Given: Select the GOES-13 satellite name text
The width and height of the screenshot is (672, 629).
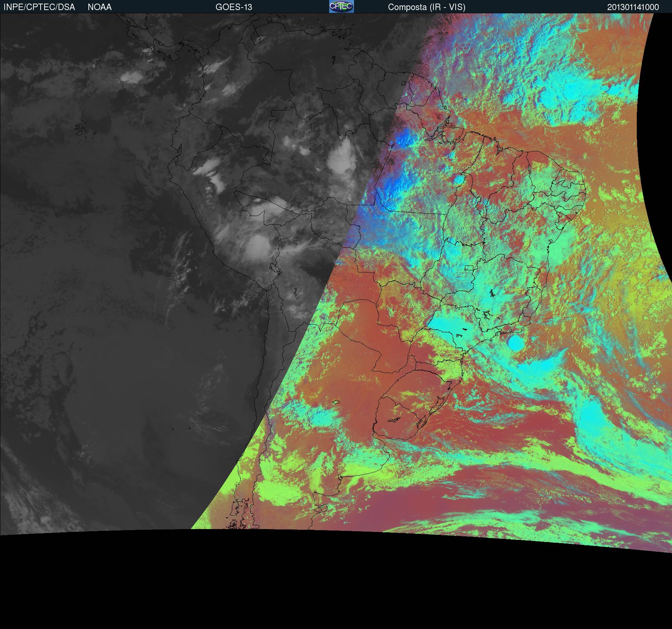Looking at the screenshot, I should 234,7.
